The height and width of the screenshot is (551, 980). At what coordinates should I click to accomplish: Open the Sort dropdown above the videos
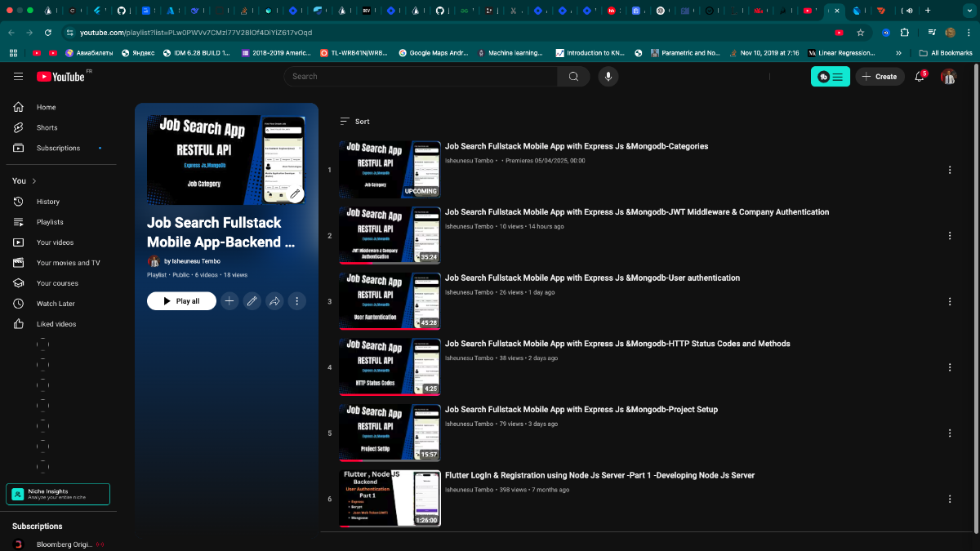pyautogui.click(x=355, y=121)
